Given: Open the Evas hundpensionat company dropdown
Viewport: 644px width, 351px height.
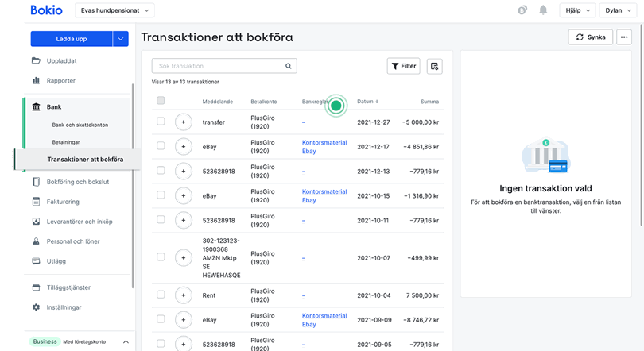Looking at the screenshot, I should click(115, 10).
